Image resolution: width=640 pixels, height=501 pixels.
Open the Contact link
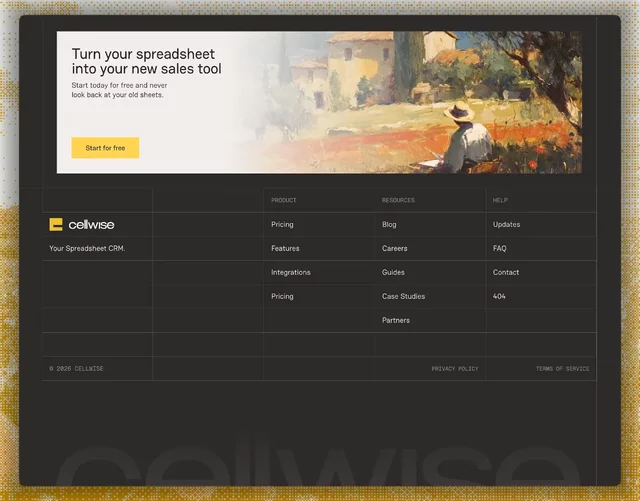(x=506, y=272)
